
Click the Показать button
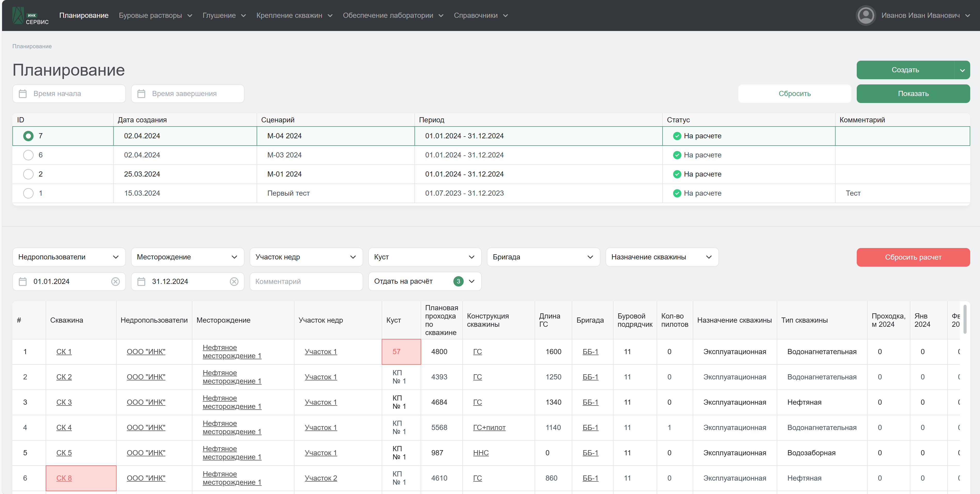pyautogui.click(x=913, y=94)
